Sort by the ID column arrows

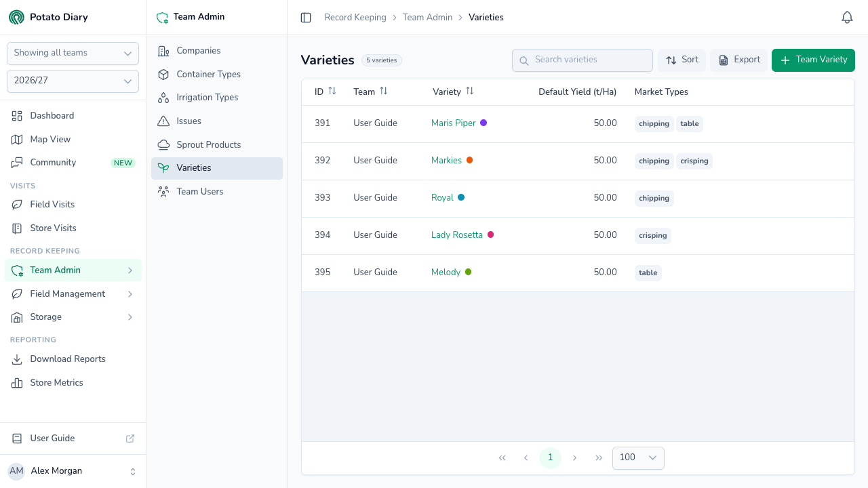pos(332,91)
